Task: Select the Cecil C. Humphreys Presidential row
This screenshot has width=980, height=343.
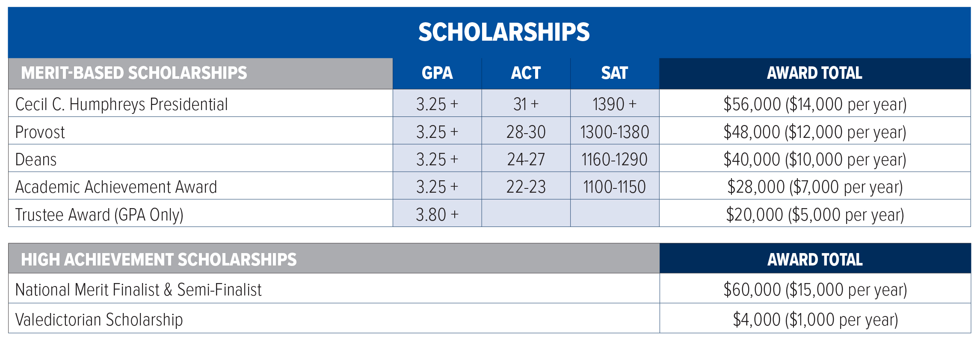Action: (x=121, y=104)
